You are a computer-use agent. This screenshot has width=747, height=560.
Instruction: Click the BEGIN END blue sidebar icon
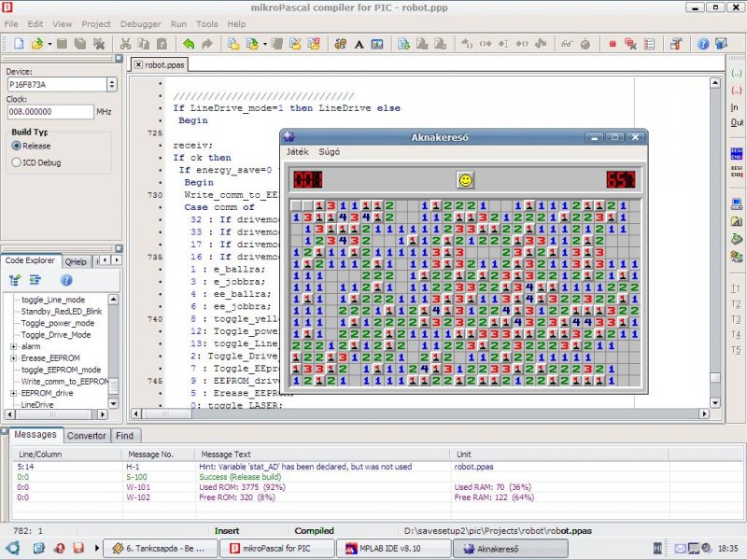pyautogui.click(x=737, y=154)
